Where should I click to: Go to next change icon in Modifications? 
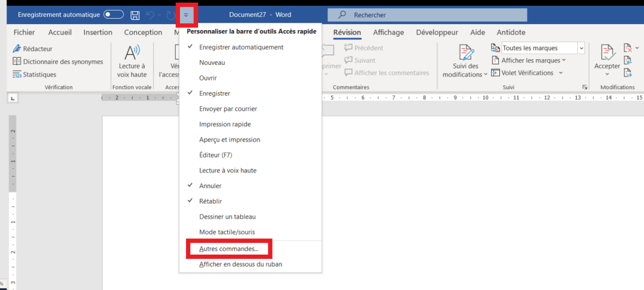click(628, 73)
